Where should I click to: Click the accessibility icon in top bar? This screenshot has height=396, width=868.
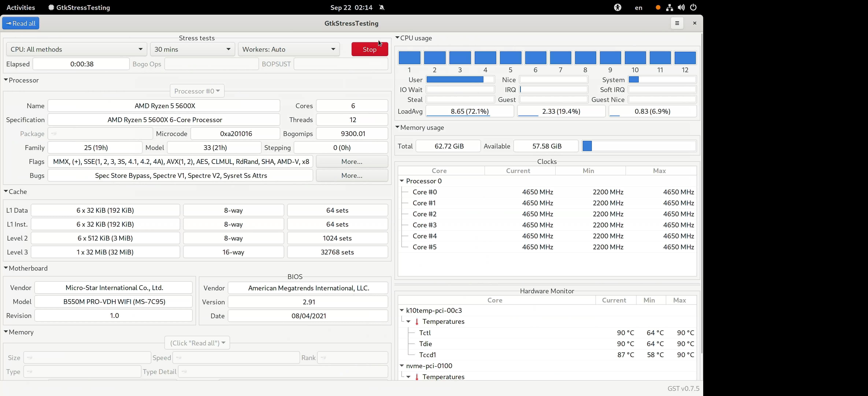[x=617, y=7]
